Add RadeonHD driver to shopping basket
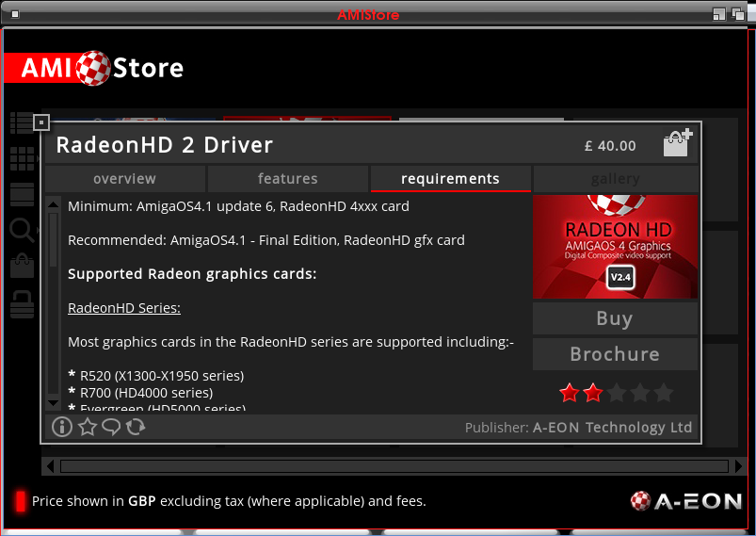756x536 pixels. point(677,143)
